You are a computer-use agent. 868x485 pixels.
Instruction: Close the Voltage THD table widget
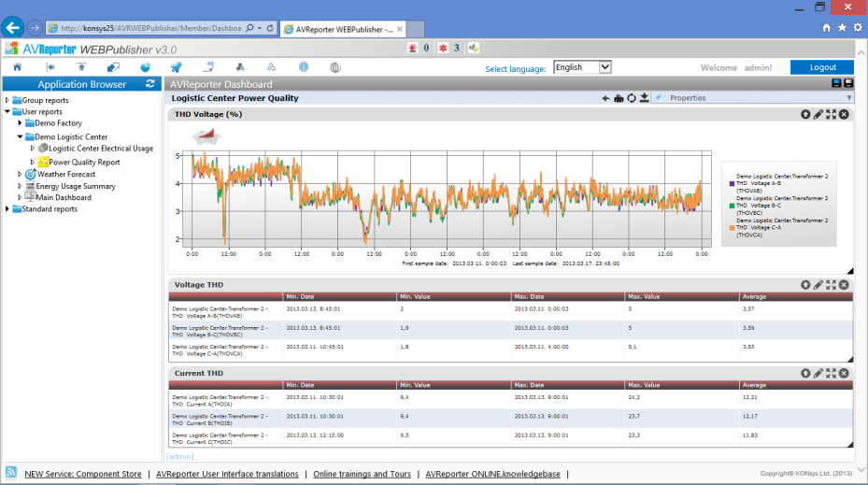click(844, 285)
